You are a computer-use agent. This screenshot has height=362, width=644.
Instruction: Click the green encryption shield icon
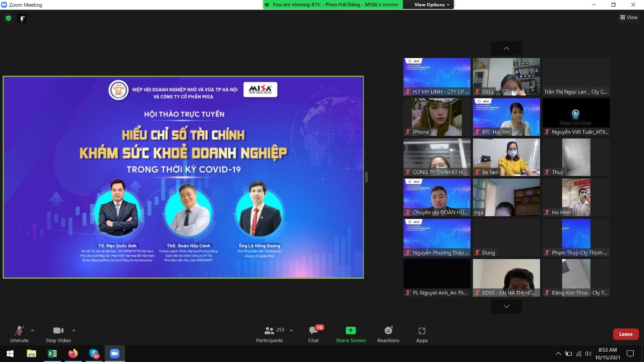coord(8,18)
